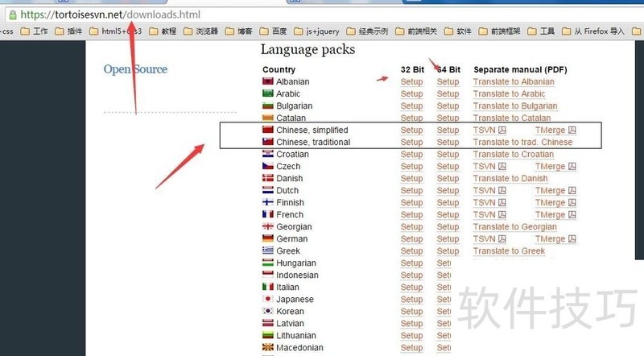Open Translate to Danish link
Viewport: 644px width, 356px height.
click(x=510, y=179)
